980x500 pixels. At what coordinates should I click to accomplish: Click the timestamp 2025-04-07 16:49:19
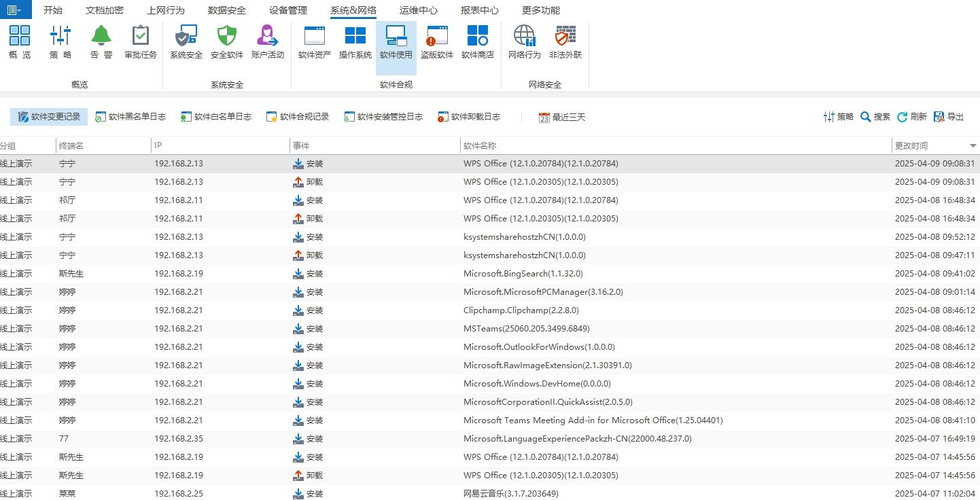coord(935,439)
